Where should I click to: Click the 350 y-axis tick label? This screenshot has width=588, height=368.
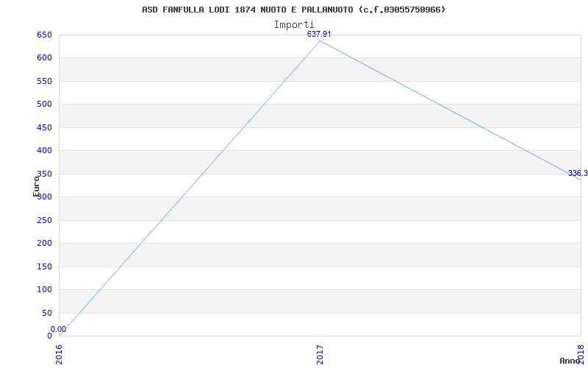click(44, 174)
